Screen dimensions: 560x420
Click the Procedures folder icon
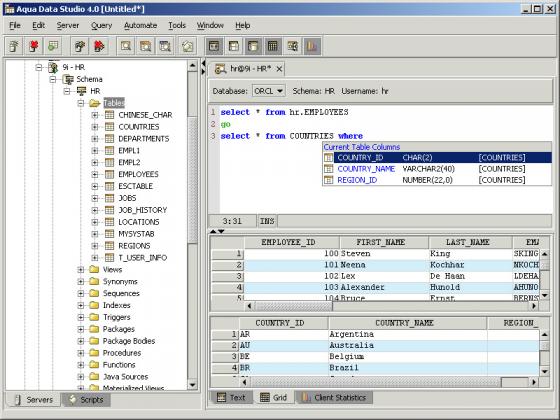click(x=94, y=353)
